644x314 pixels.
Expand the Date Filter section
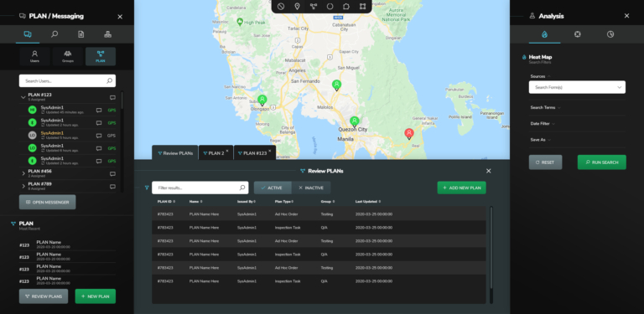tap(543, 123)
